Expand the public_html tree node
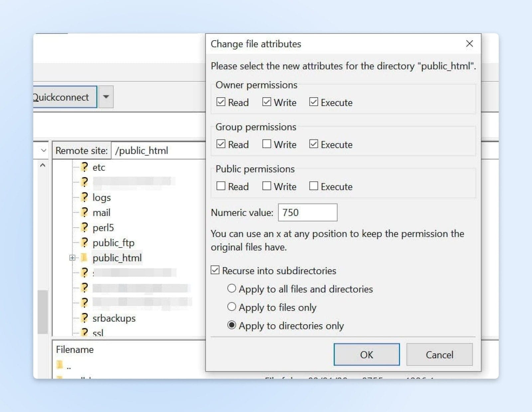This screenshot has width=532, height=412. pos(72,257)
